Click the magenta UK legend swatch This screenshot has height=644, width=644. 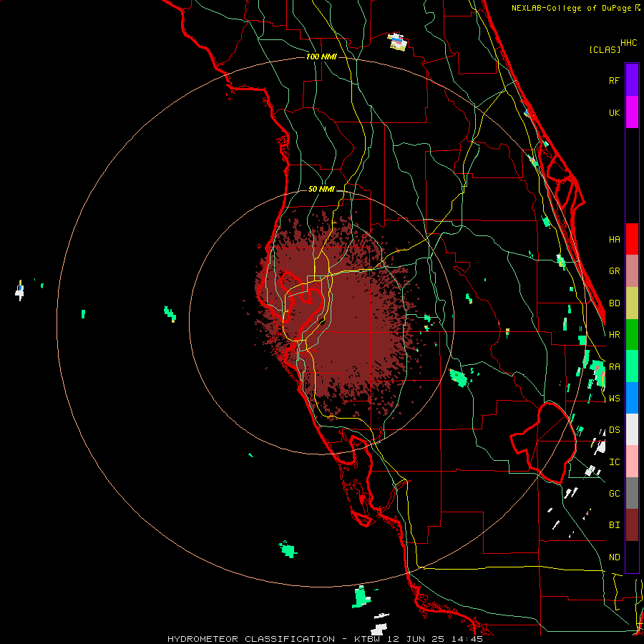(x=632, y=112)
